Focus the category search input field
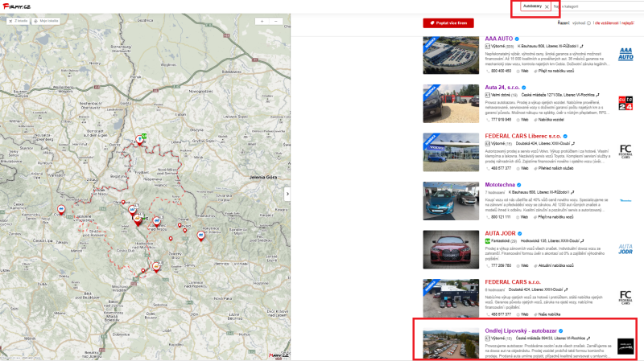 click(597, 6)
